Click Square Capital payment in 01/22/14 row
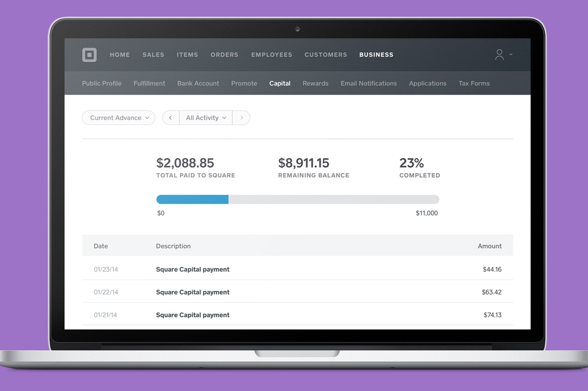The width and height of the screenshot is (588, 391). coord(193,292)
